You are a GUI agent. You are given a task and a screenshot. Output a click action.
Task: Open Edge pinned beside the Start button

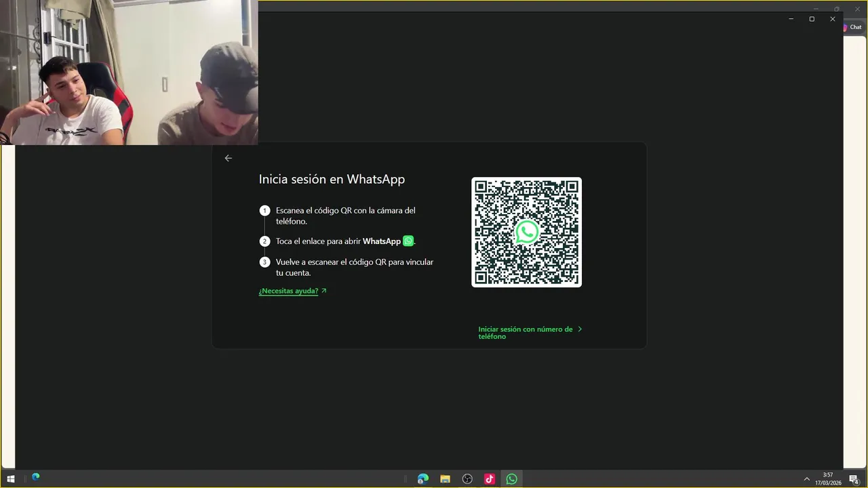35,477
